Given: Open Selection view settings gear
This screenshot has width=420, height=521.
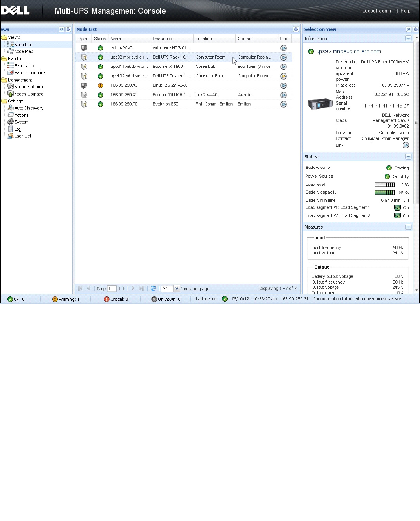Looking at the screenshot, I should click(415, 29).
